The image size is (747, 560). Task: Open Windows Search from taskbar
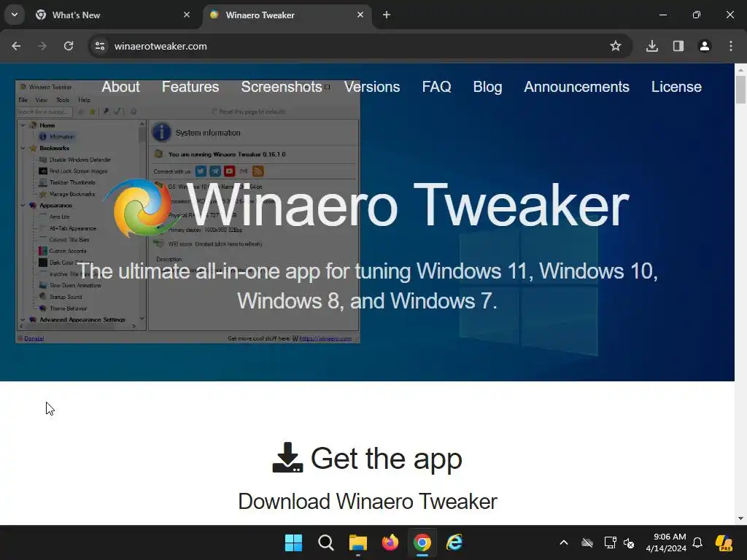tap(326, 542)
